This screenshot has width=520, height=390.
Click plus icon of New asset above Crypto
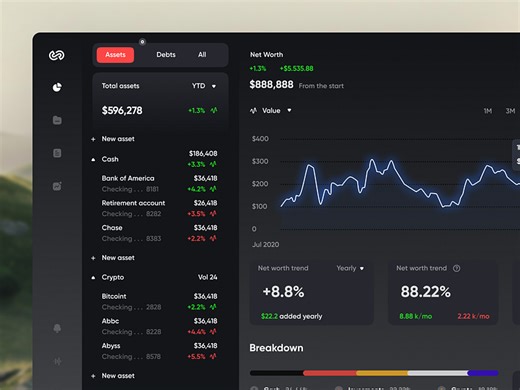click(x=93, y=258)
